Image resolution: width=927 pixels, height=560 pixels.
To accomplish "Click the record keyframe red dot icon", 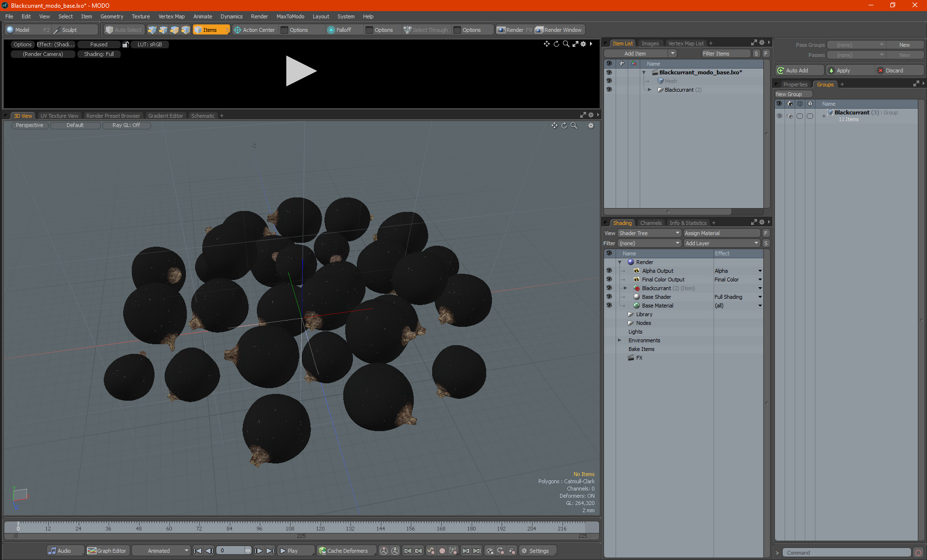I will tap(442, 551).
